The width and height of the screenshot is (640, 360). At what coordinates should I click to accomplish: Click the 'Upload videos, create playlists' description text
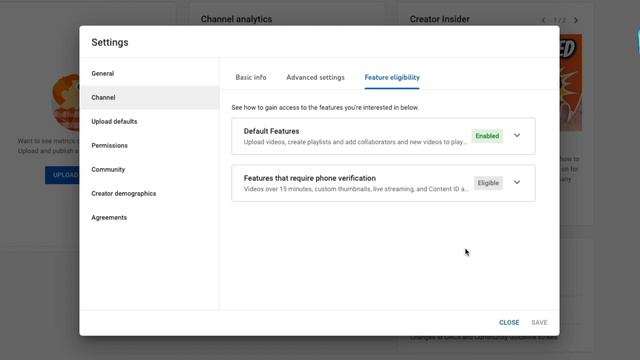pos(356,142)
